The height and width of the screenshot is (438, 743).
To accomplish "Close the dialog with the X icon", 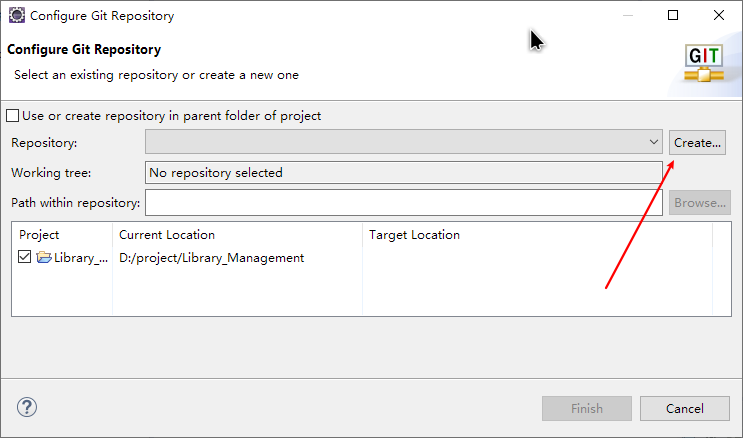I will 719,15.
